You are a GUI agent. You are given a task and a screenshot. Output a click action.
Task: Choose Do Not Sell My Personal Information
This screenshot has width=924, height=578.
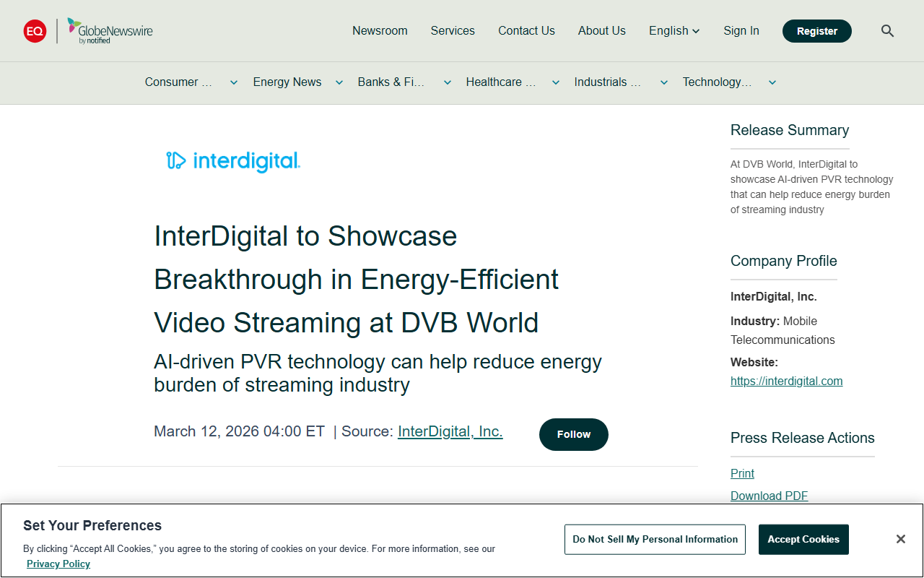tap(655, 540)
